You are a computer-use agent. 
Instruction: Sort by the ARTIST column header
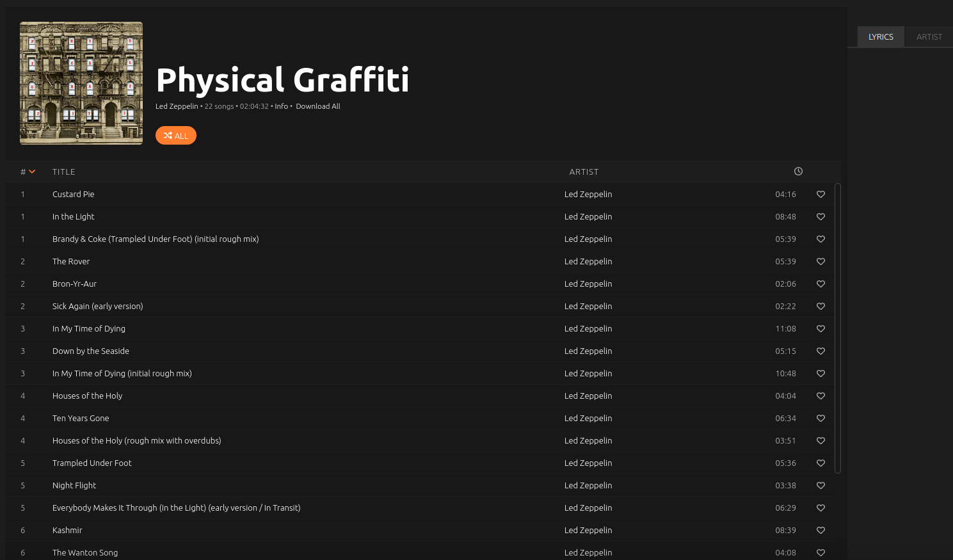pyautogui.click(x=584, y=172)
